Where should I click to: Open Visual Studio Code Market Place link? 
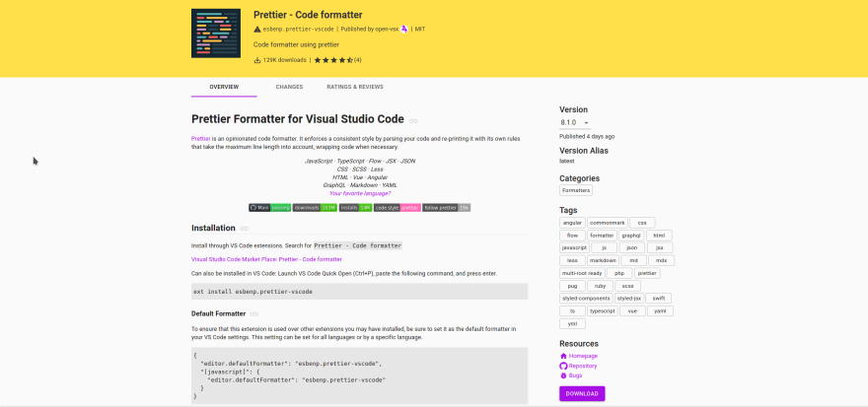coord(267,259)
